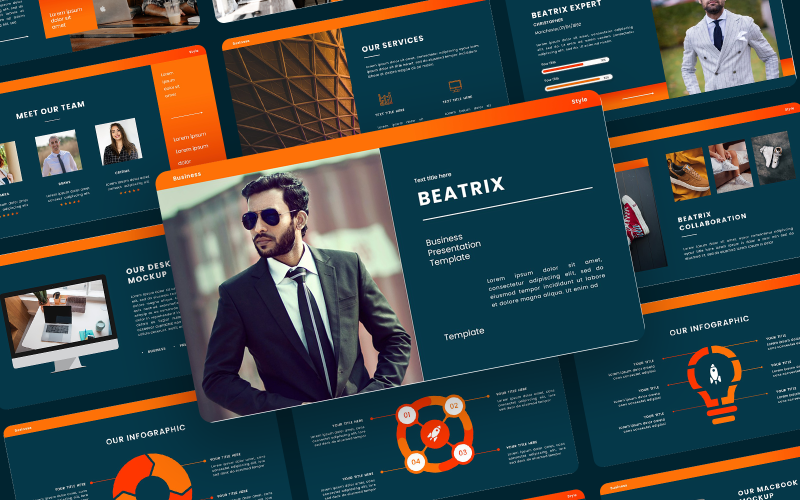The width and height of the screenshot is (800, 500).
Task: Click the 'BEATRIX COLLABORATION' heading
Action: pyautogui.click(x=712, y=221)
